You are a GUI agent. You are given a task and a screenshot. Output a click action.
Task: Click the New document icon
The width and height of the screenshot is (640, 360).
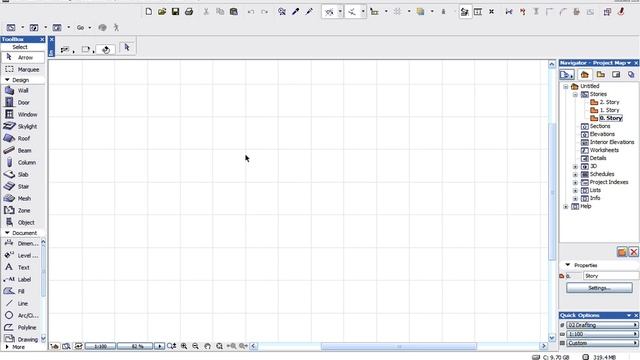pyautogui.click(x=149, y=11)
